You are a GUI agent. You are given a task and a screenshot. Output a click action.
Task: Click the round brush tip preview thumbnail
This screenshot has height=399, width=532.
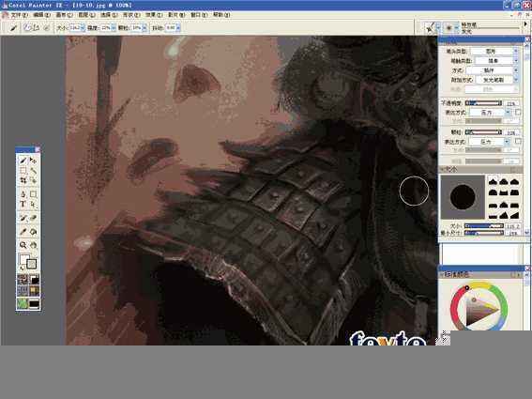pyautogui.click(x=463, y=197)
